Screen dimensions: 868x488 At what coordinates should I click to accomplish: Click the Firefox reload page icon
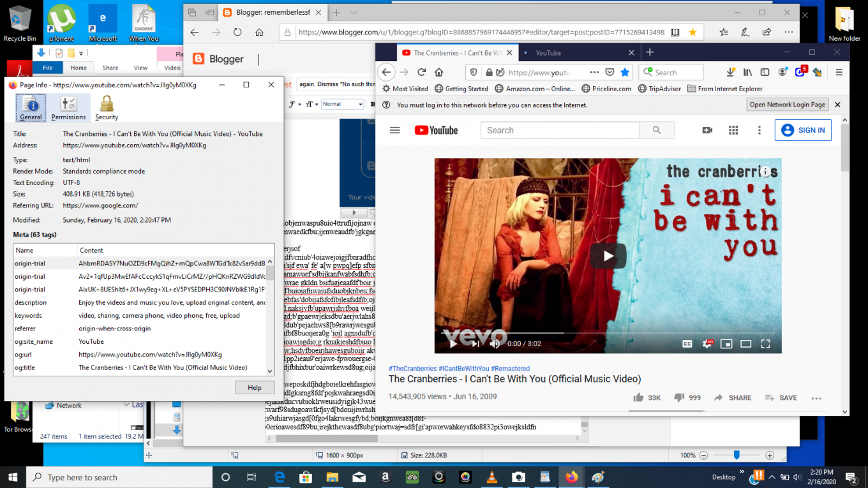click(421, 72)
